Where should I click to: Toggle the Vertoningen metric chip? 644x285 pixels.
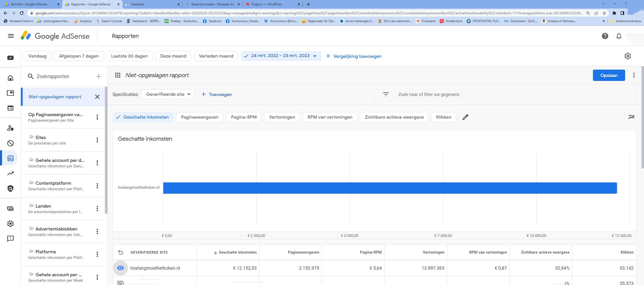pyautogui.click(x=282, y=117)
